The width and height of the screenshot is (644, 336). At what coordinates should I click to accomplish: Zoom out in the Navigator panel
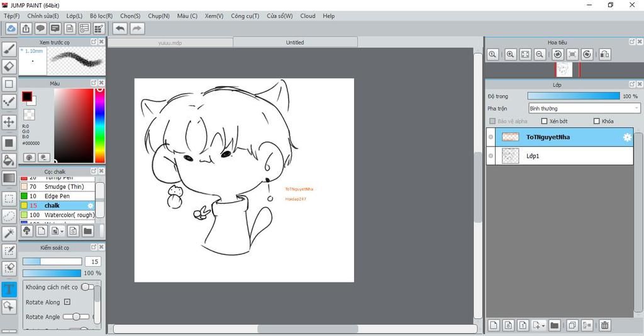[540, 54]
